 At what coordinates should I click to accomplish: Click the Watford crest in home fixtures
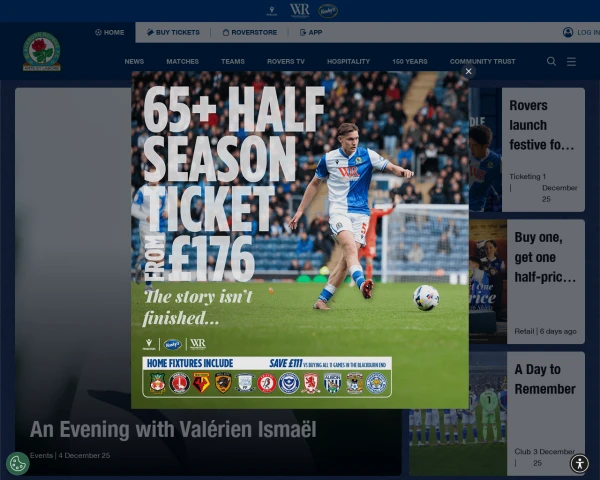[x=201, y=383]
